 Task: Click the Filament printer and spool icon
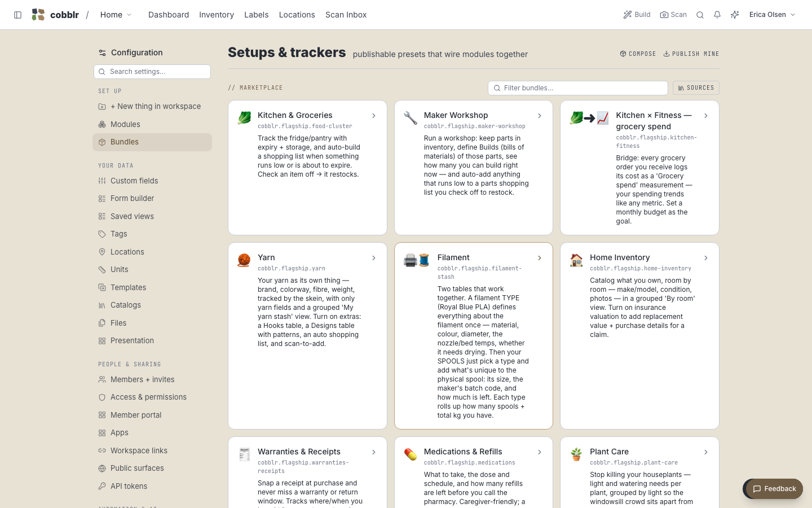[x=417, y=260]
